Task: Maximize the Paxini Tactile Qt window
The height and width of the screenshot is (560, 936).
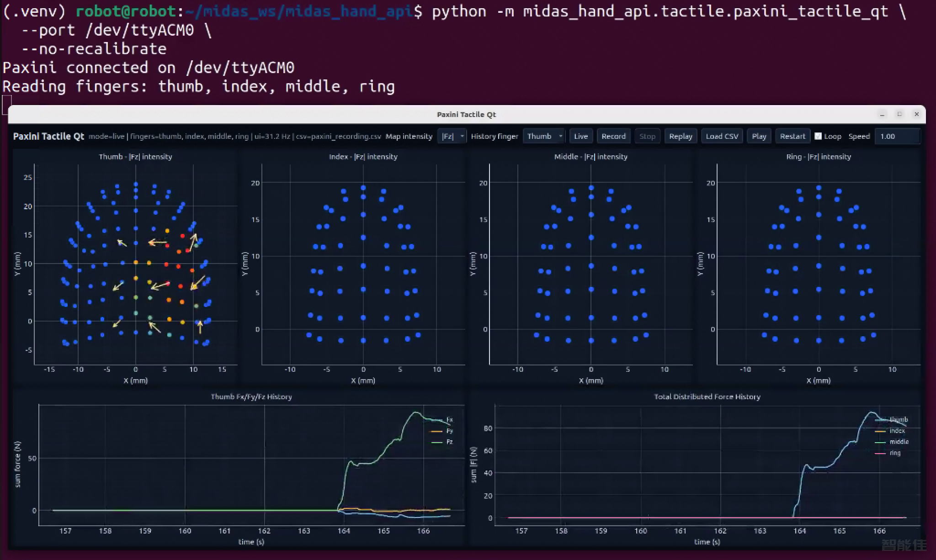Action: pyautogui.click(x=899, y=114)
